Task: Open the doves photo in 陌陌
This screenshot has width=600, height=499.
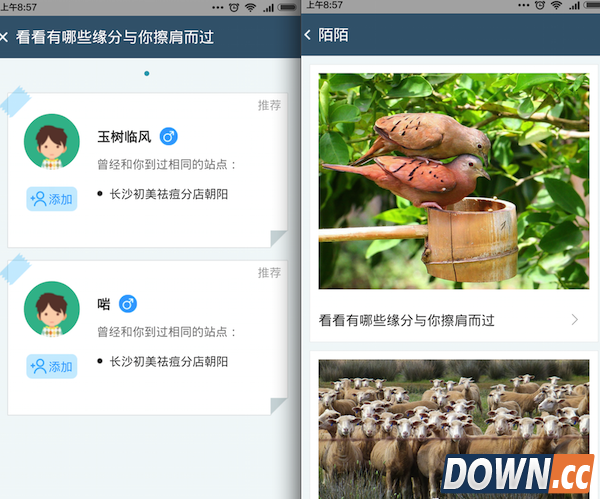Action: click(454, 181)
